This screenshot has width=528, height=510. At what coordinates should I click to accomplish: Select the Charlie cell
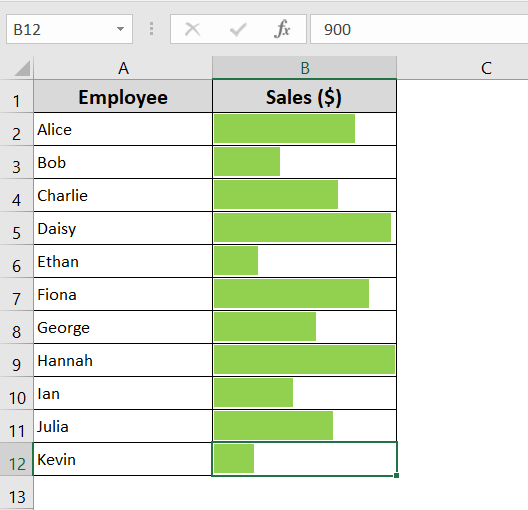(123, 195)
